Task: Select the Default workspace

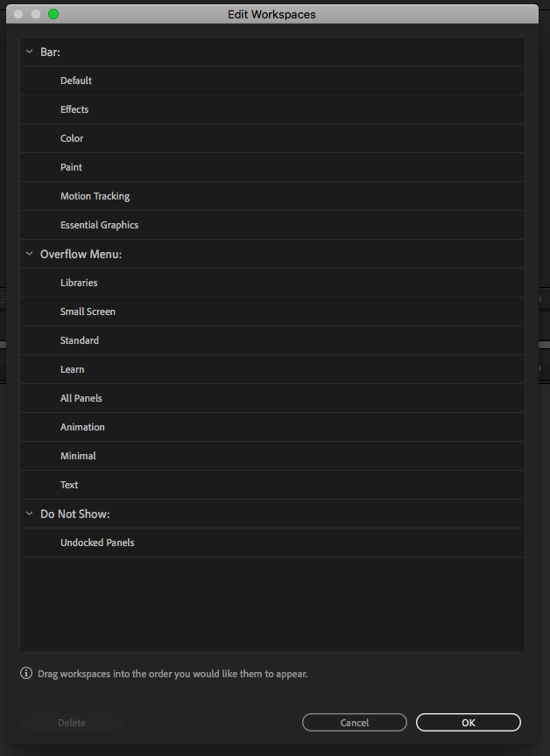Action: pos(75,80)
